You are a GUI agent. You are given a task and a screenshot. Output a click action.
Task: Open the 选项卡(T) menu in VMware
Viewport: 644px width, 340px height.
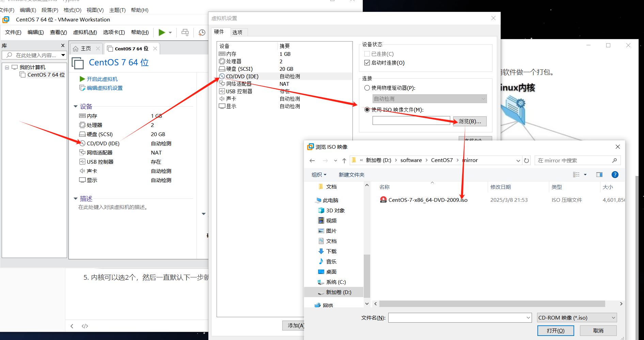tap(114, 32)
